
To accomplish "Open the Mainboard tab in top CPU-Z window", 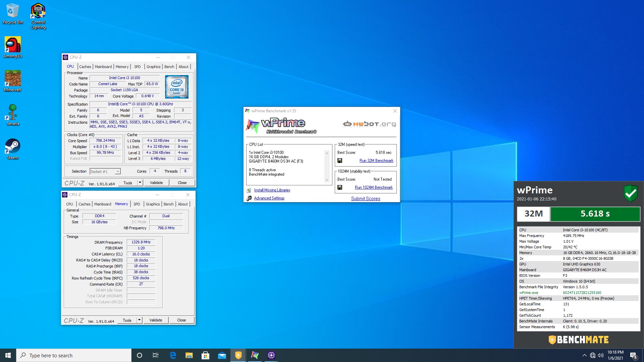I will click(103, 67).
